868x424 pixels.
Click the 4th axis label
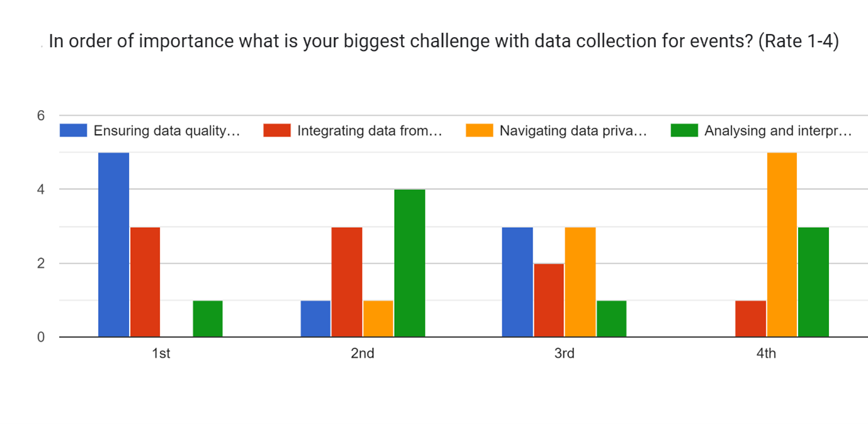click(x=766, y=354)
